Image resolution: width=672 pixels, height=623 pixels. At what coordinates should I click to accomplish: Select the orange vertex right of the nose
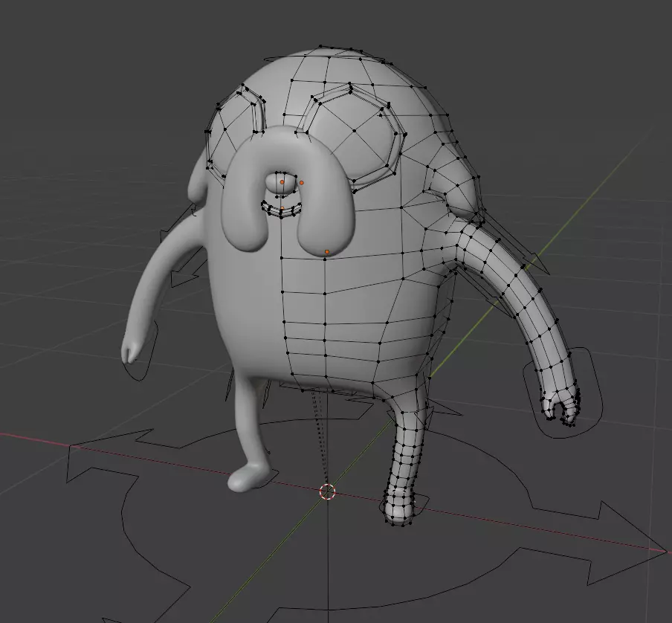click(301, 183)
